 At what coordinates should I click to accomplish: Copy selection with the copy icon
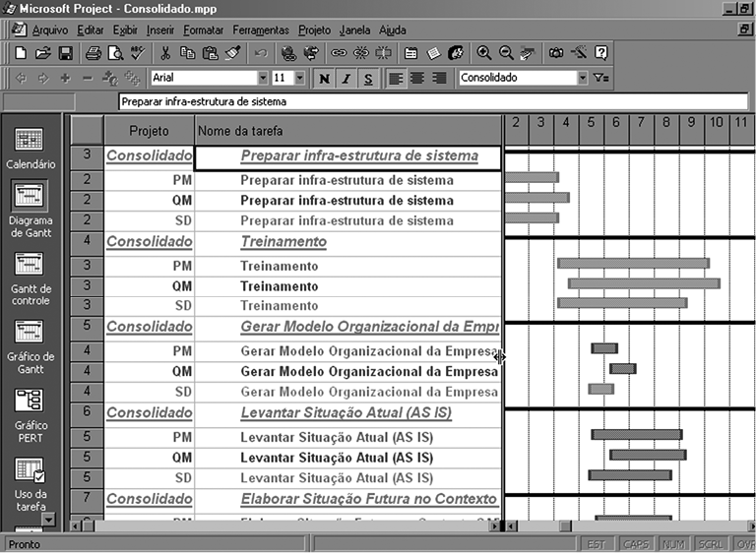(188, 53)
